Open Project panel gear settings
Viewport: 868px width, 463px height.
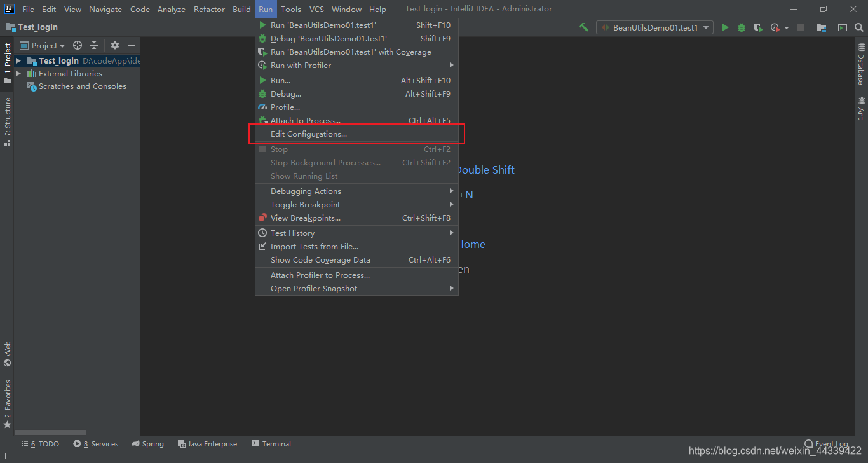pyautogui.click(x=115, y=45)
